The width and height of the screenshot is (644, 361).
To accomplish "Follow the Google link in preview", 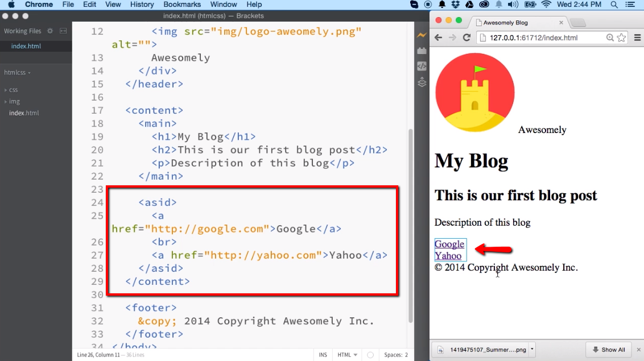I will click(x=449, y=244).
